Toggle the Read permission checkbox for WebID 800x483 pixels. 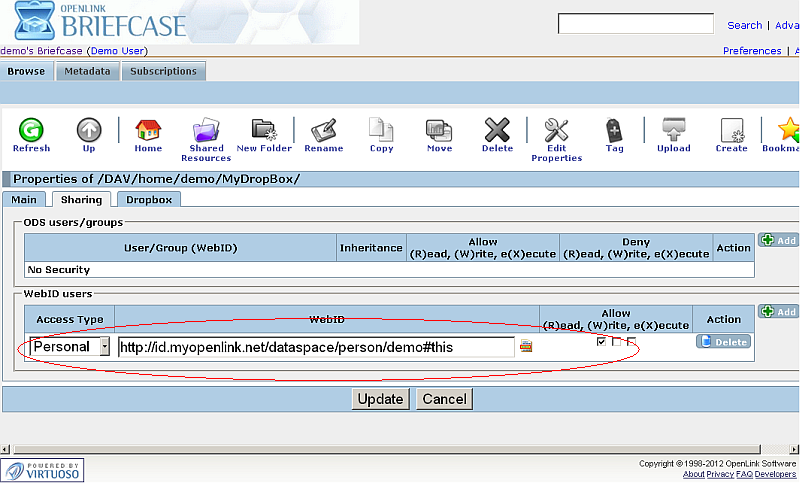point(601,343)
